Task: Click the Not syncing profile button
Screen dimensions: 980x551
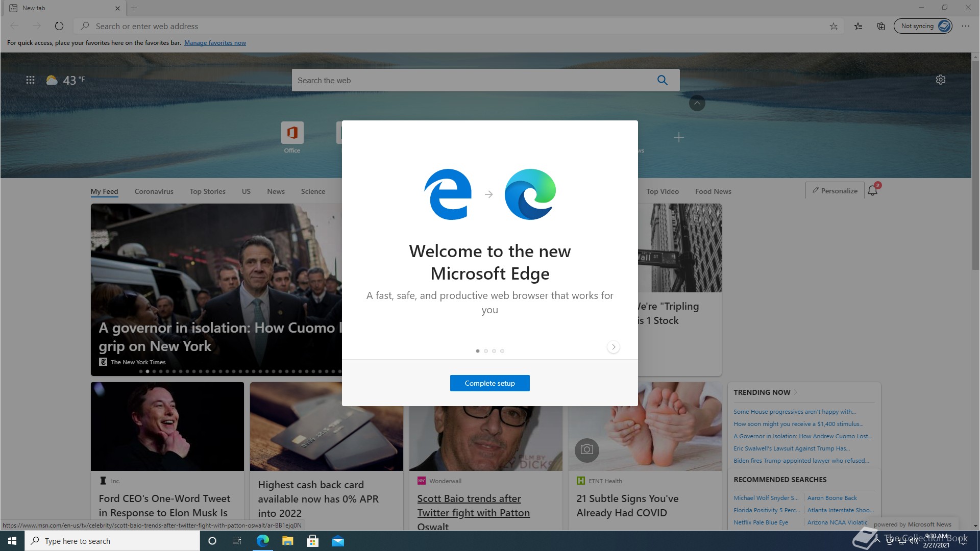Action: click(923, 26)
